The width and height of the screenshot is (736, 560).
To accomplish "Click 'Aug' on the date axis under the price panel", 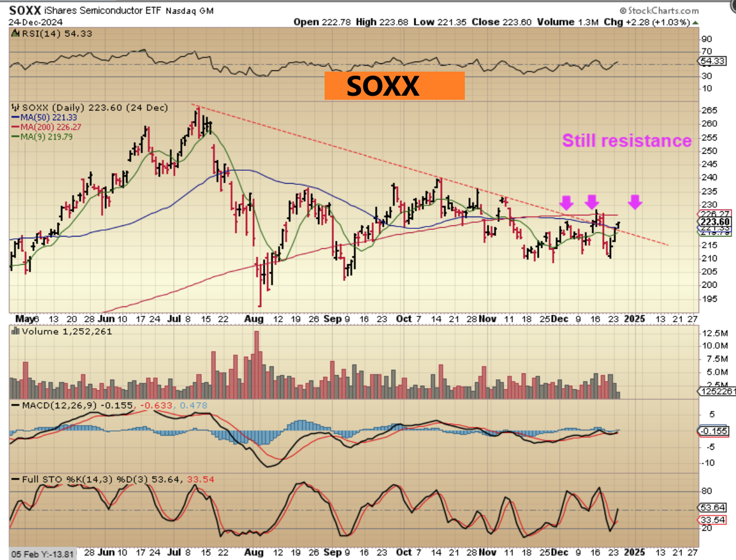I will (x=254, y=319).
